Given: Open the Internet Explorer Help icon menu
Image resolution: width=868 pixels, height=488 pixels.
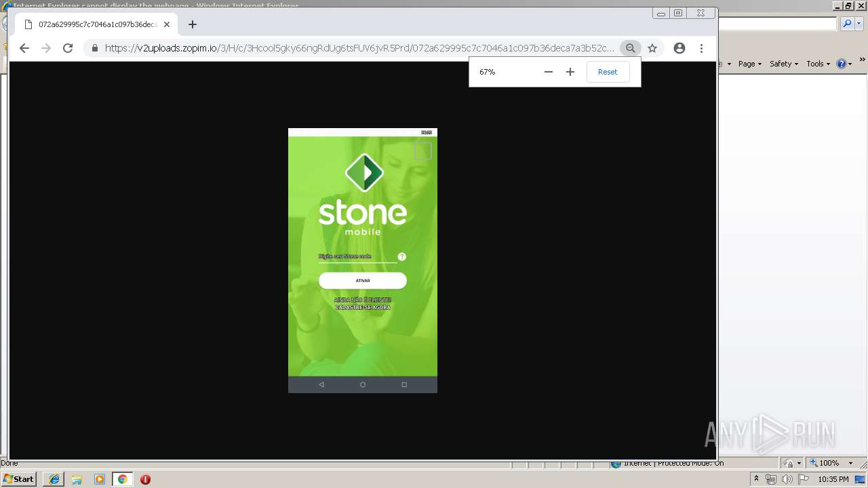Looking at the screenshot, I should pos(844,64).
